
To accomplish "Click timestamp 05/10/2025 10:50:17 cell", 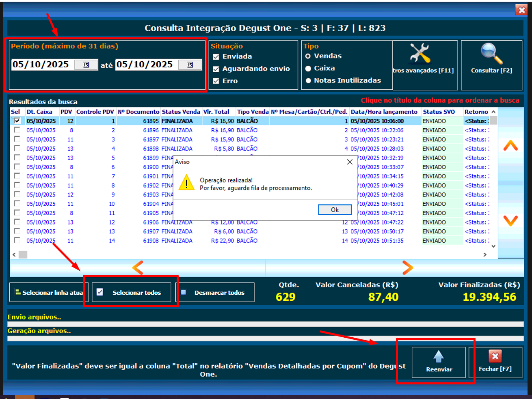I will click(x=377, y=231).
